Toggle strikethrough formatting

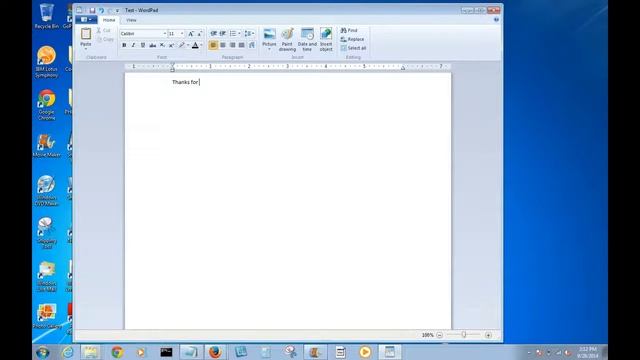pos(152,45)
